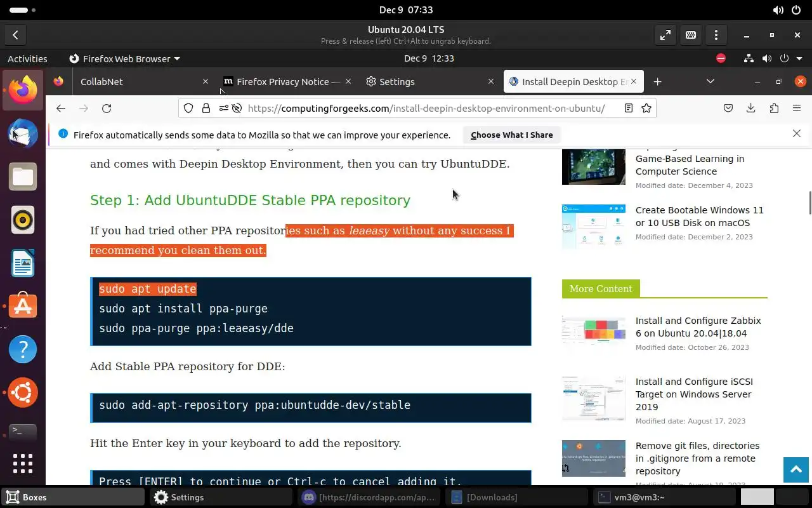
Task: Click the computingforgeeks URL address field
Action: pos(426,108)
